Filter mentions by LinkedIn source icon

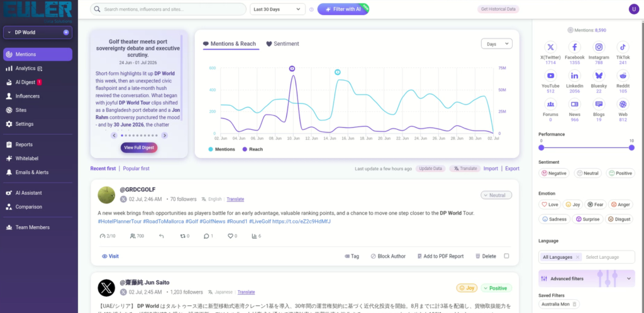575,76
